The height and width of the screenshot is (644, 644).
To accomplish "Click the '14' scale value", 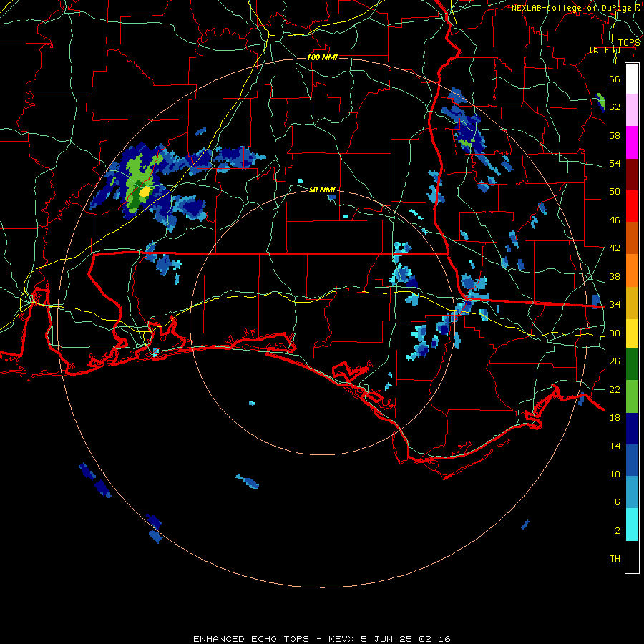I will pos(615,446).
